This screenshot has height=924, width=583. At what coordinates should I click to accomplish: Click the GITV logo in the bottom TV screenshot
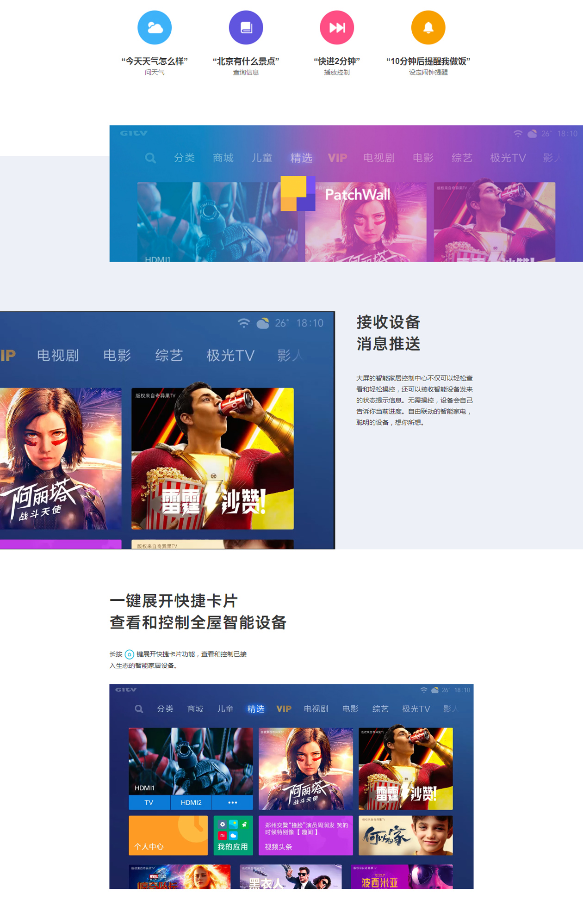coord(126,690)
